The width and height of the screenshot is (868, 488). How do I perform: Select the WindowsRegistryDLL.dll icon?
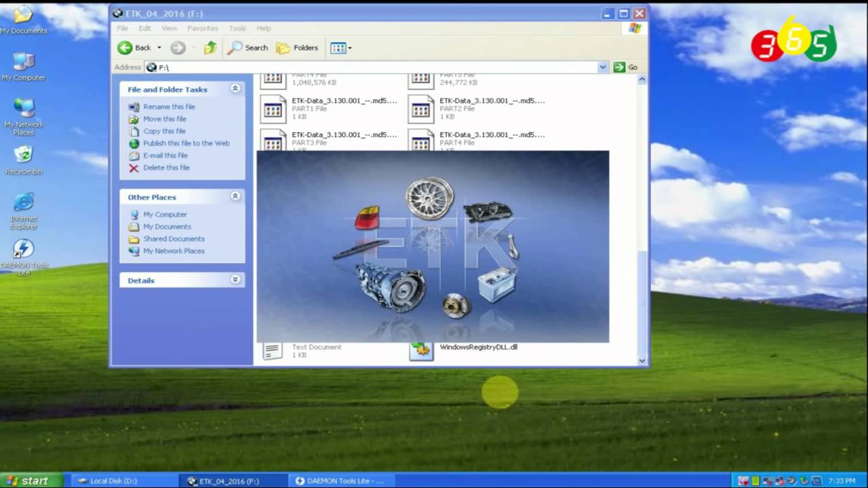421,351
